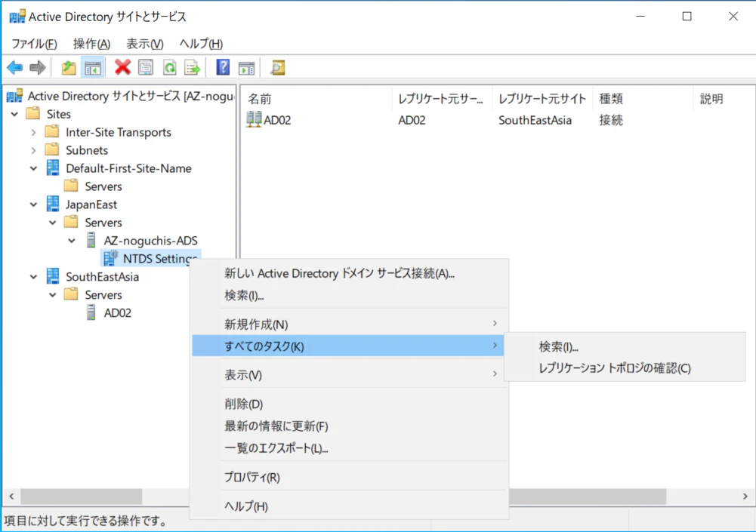Collapse the Servers node under SouthEastAsia
Screen dimensions: 756x532
pos(53,295)
